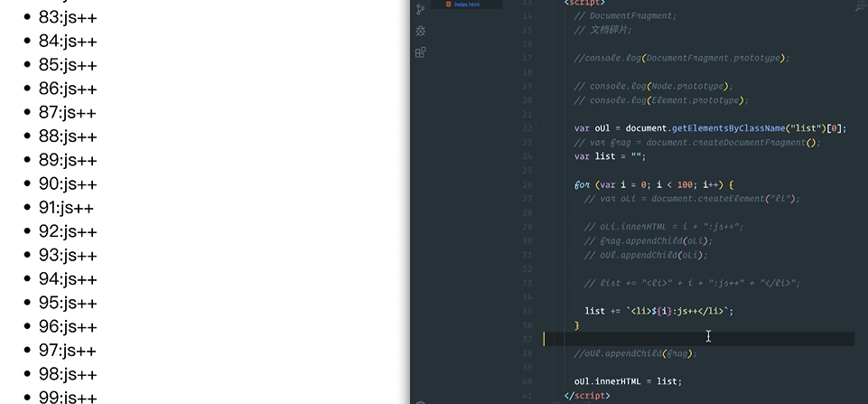Click line number 35 in the gutter
Screen dimensions: 868x404
coord(527,312)
